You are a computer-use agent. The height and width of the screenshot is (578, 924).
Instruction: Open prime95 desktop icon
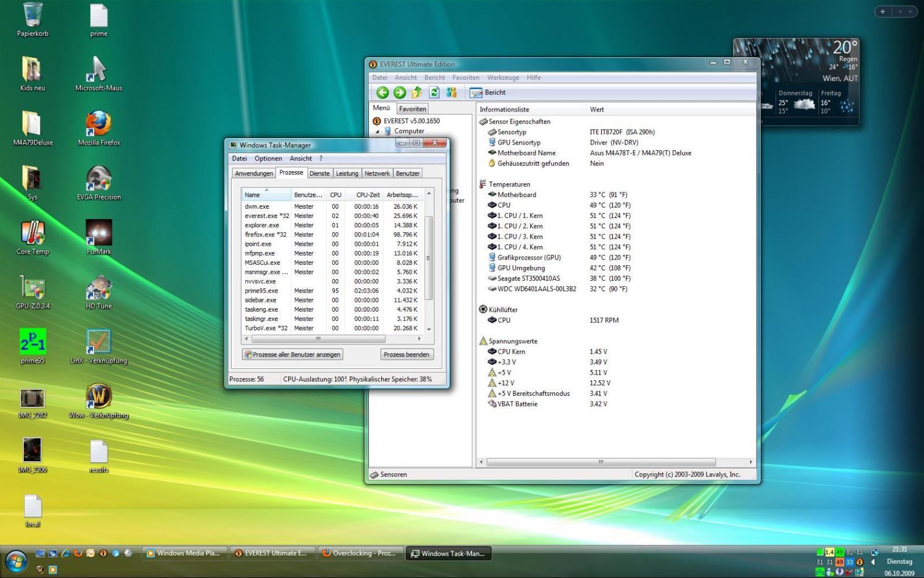click(x=32, y=346)
